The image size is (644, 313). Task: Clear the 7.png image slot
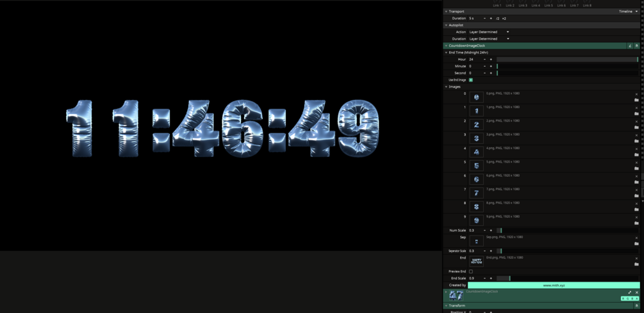[636, 190]
